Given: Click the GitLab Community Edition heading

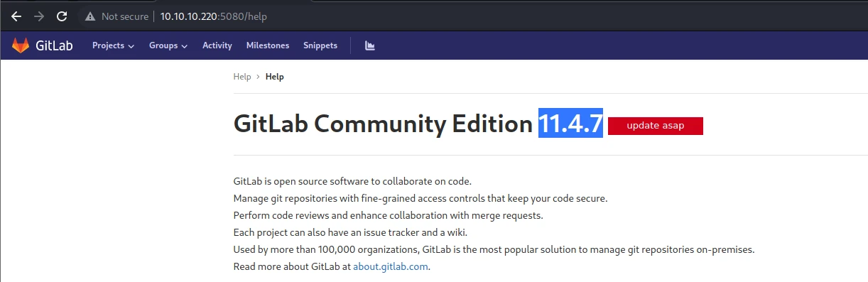Looking at the screenshot, I should coord(383,124).
